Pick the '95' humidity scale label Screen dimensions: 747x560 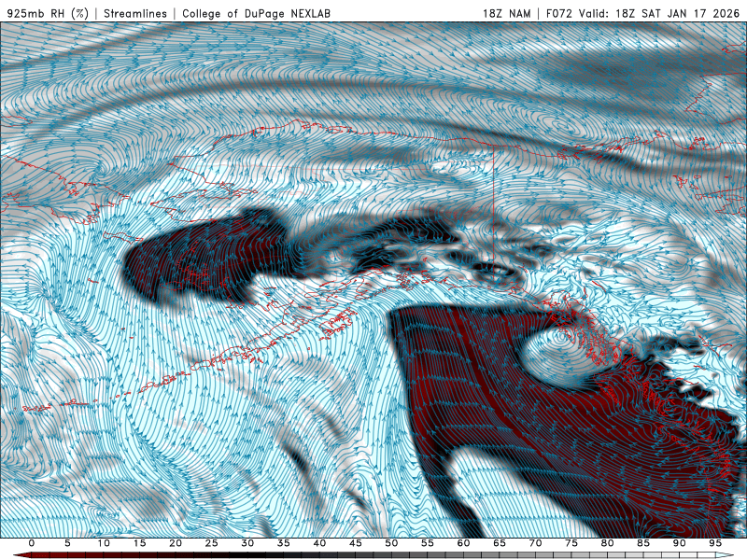click(715, 543)
